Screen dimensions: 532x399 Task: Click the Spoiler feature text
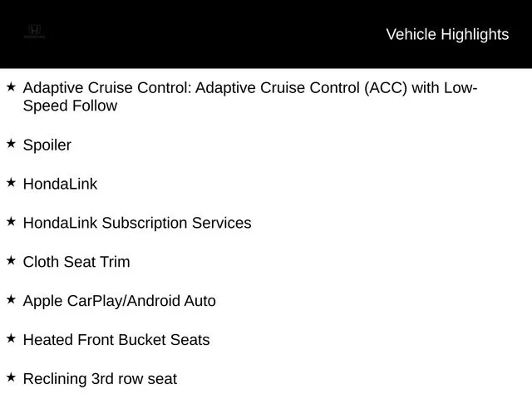coord(47,145)
